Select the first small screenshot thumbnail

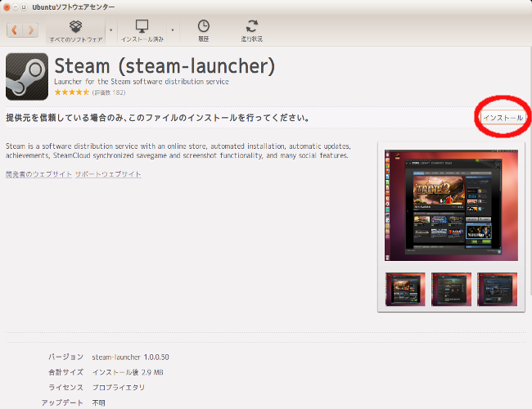405,289
